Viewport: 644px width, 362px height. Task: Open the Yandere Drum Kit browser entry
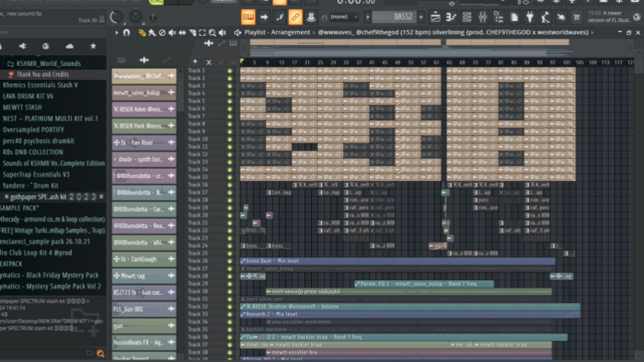(30, 186)
